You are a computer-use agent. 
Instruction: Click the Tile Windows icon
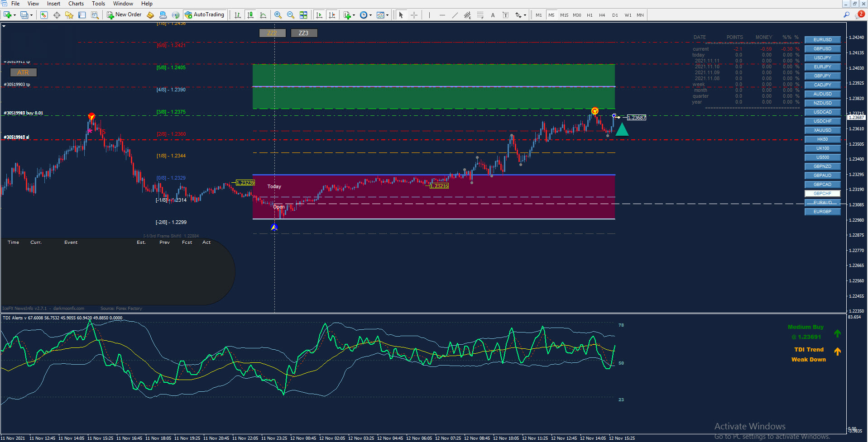pos(303,15)
